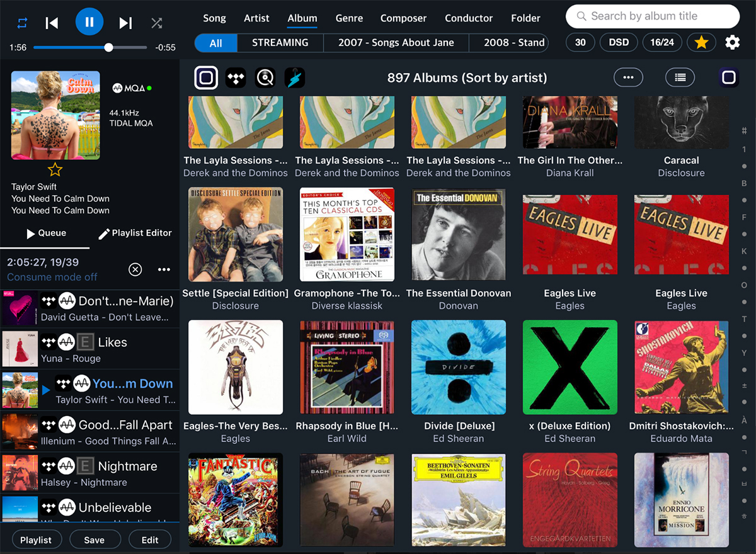Click the TIDAL source filter icon
756x554 pixels.
[236, 78]
